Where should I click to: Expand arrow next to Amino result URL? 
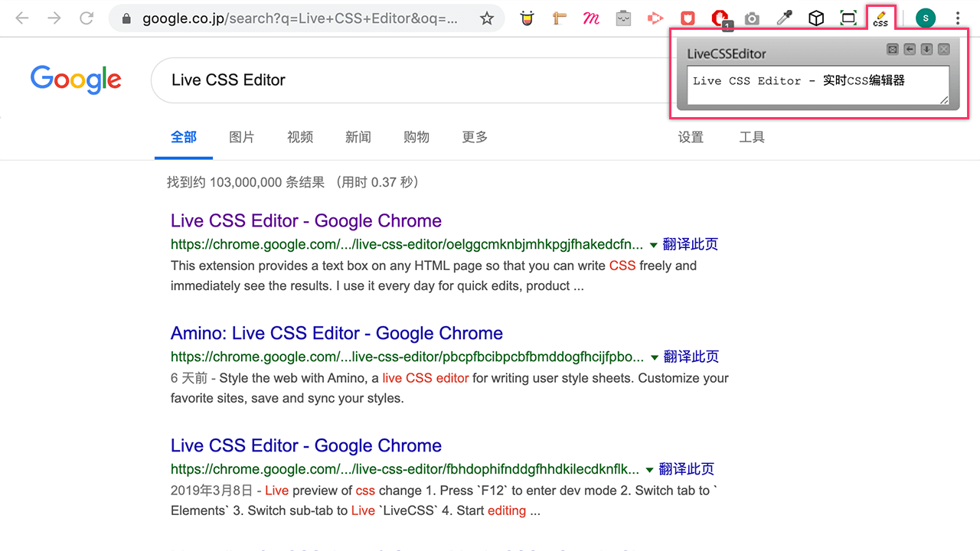coord(654,357)
